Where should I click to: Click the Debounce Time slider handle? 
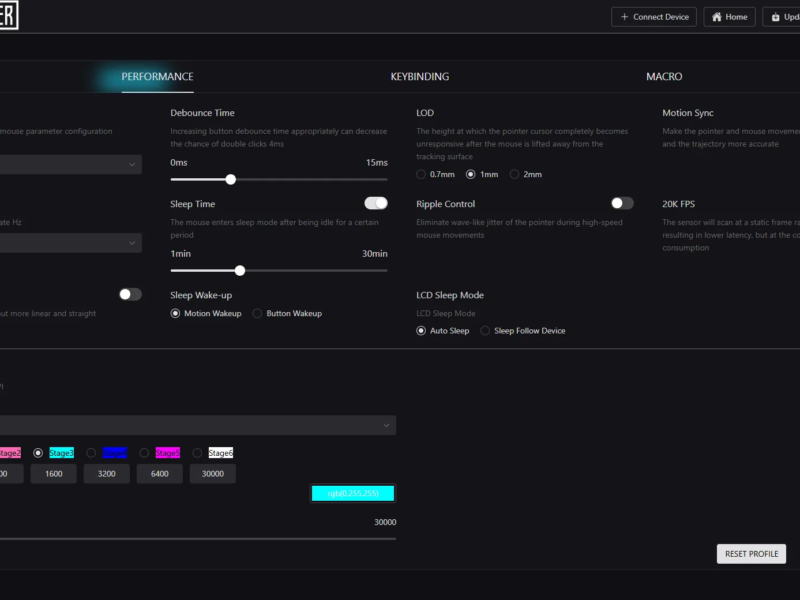pos(231,180)
